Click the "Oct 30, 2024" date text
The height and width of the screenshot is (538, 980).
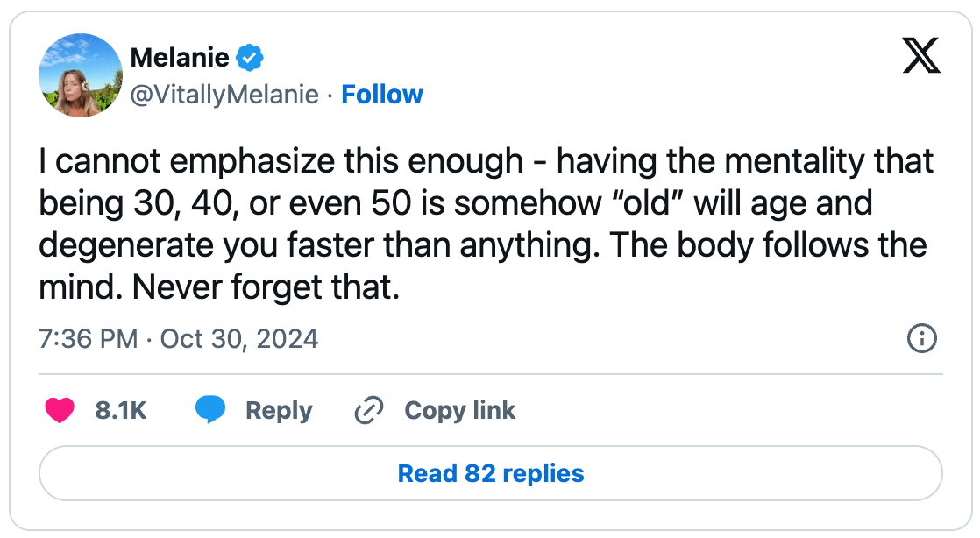point(239,338)
